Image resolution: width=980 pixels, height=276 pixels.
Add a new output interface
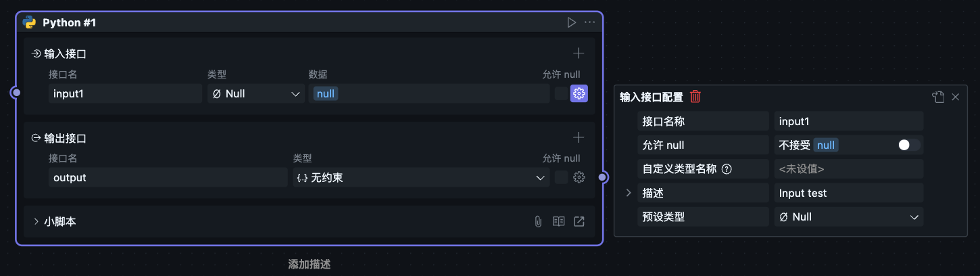click(x=579, y=138)
